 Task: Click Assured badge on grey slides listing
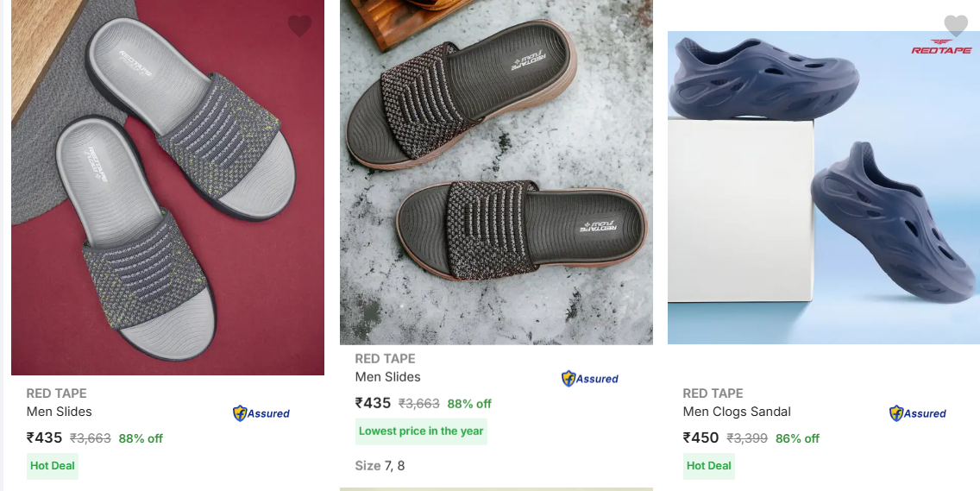tap(261, 413)
